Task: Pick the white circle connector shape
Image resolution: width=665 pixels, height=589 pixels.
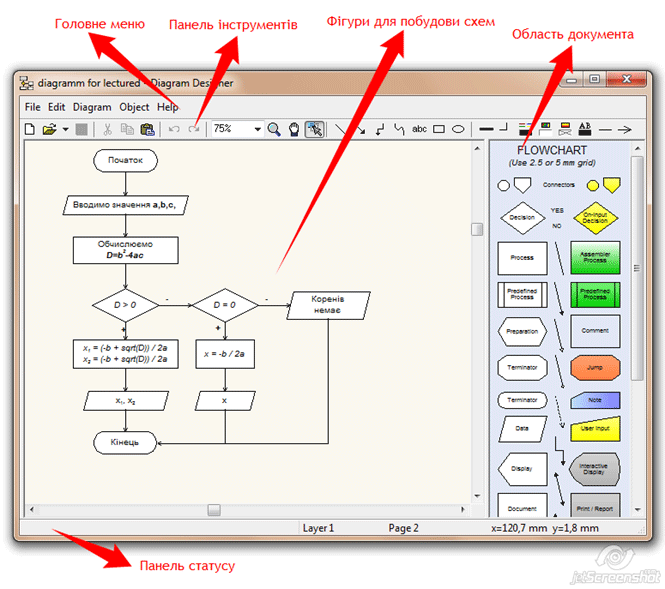Action: (503, 186)
